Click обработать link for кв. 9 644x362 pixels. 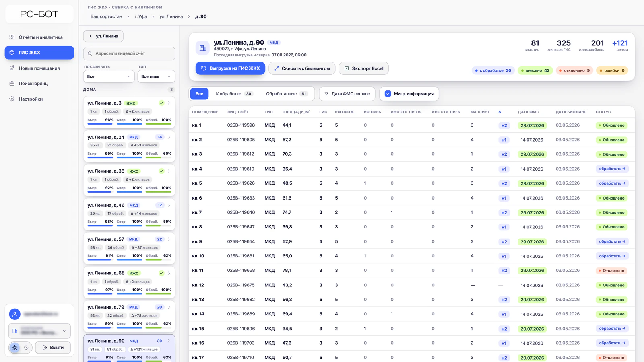pos(612,241)
